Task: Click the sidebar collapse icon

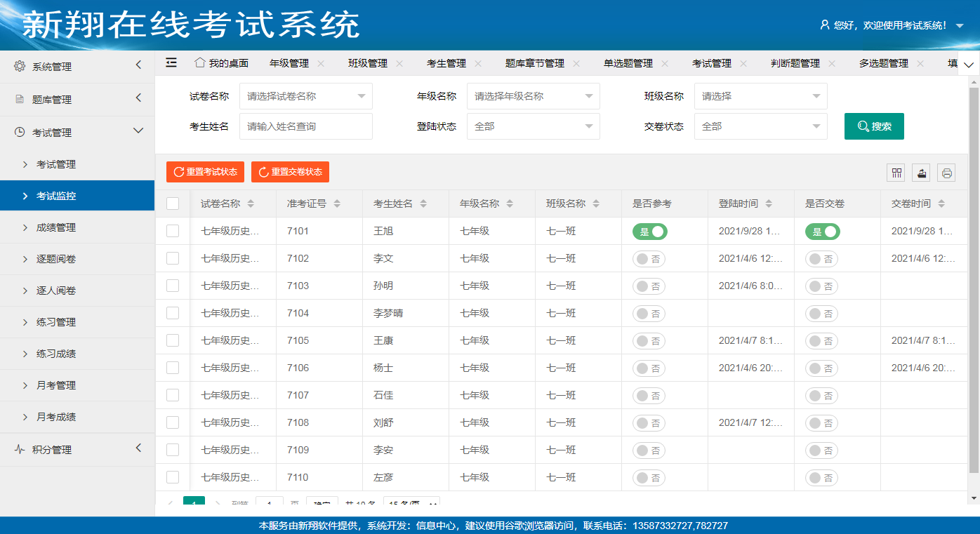Action: point(171,62)
